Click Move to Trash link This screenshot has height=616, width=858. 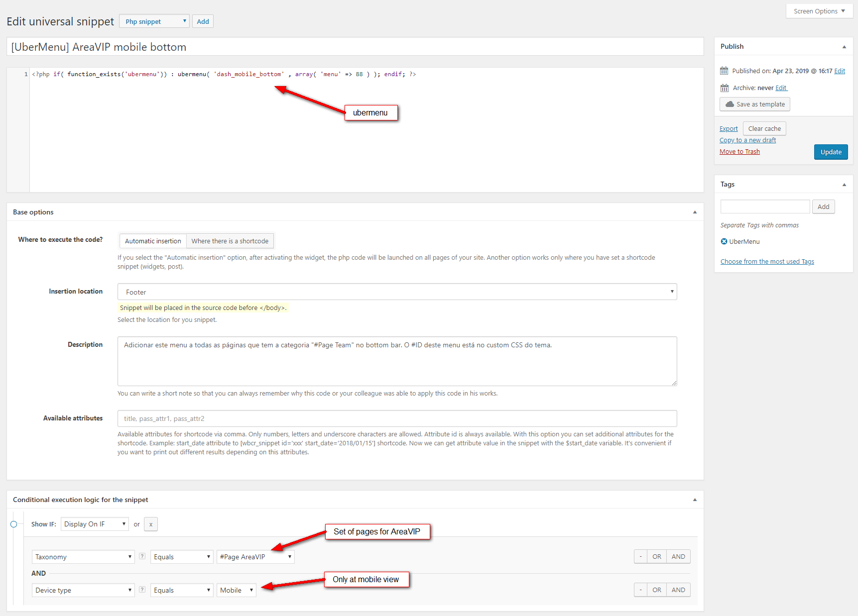point(739,152)
